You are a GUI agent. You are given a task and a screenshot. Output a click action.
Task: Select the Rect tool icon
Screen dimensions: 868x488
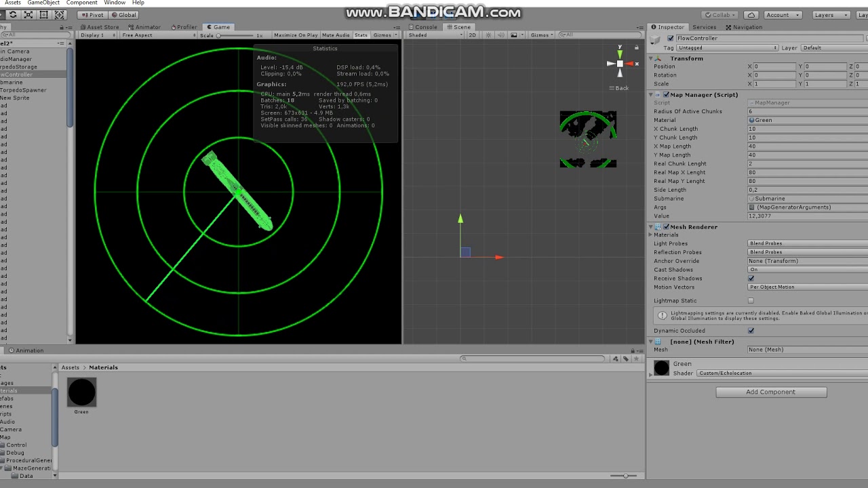pos(43,14)
